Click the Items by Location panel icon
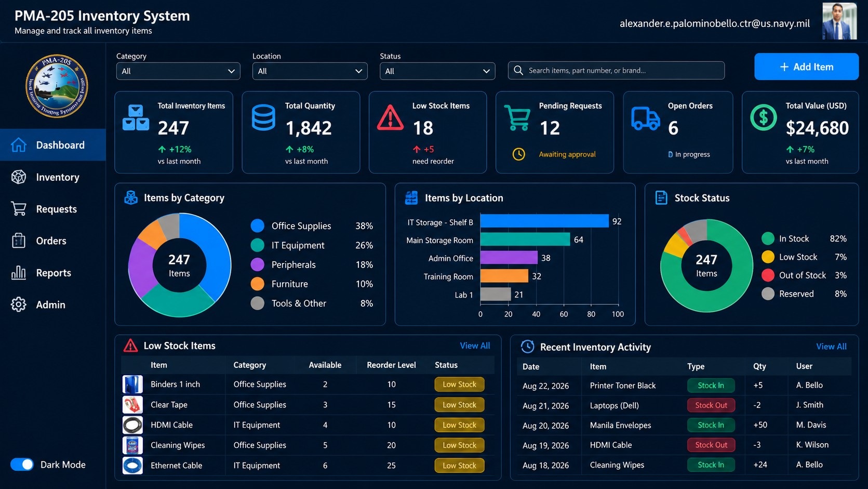Screen dimensions: 868x489 click(411, 198)
